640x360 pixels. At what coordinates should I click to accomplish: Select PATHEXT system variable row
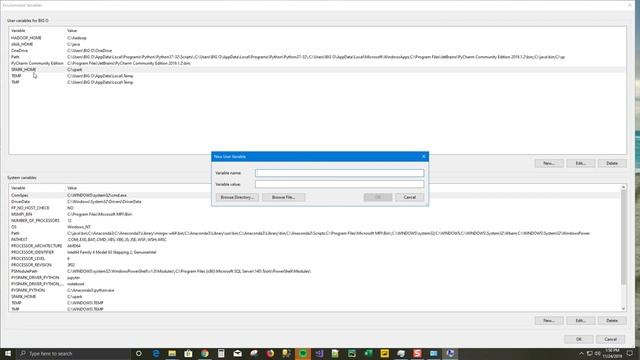(315, 240)
